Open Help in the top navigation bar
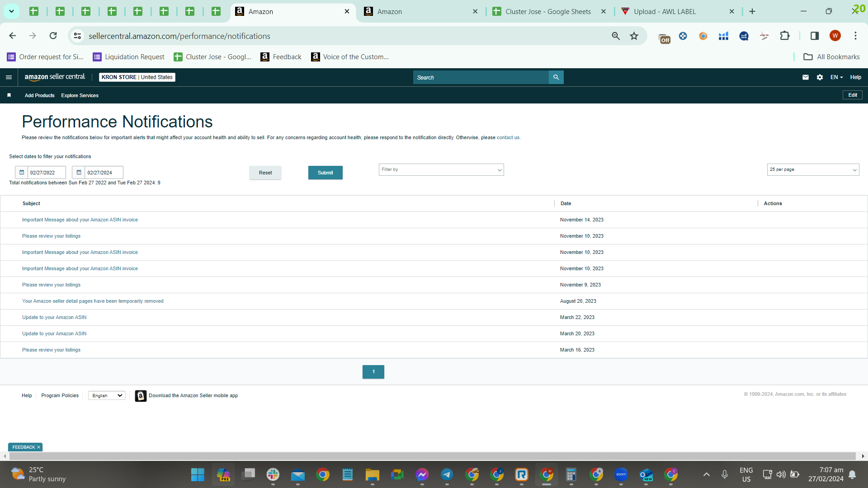This screenshot has height=488, width=868. click(855, 77)
